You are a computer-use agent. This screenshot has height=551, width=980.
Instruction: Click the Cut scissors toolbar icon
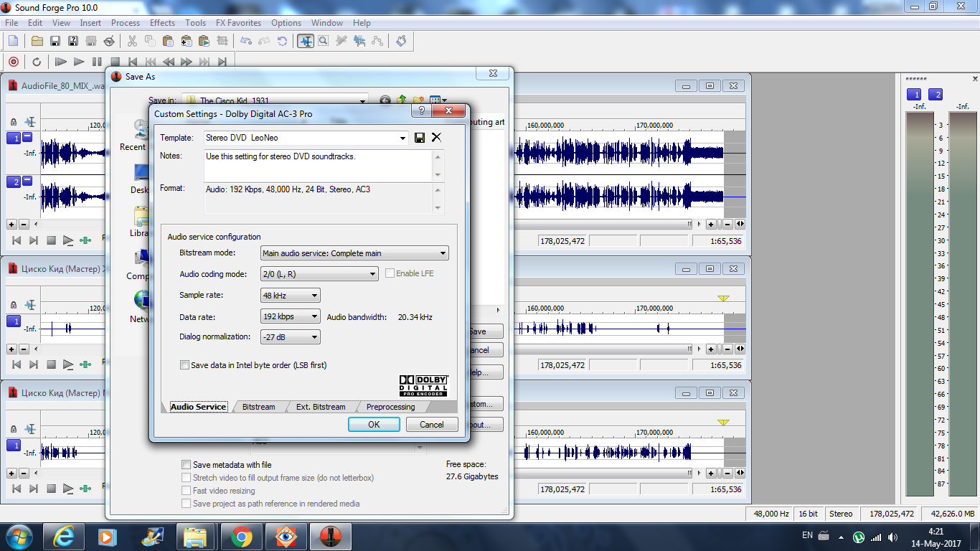pyautogui.click(x=133, y=41)
